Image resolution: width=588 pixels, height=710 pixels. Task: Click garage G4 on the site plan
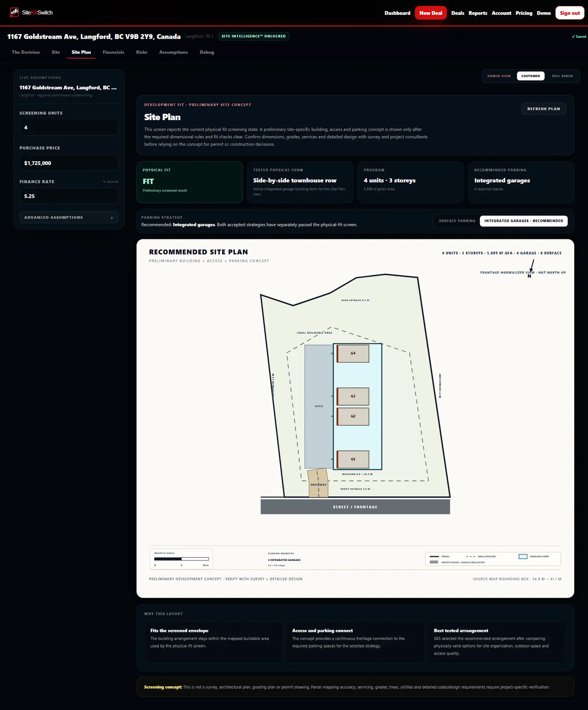pyautogui.click(x=353, y=354)
